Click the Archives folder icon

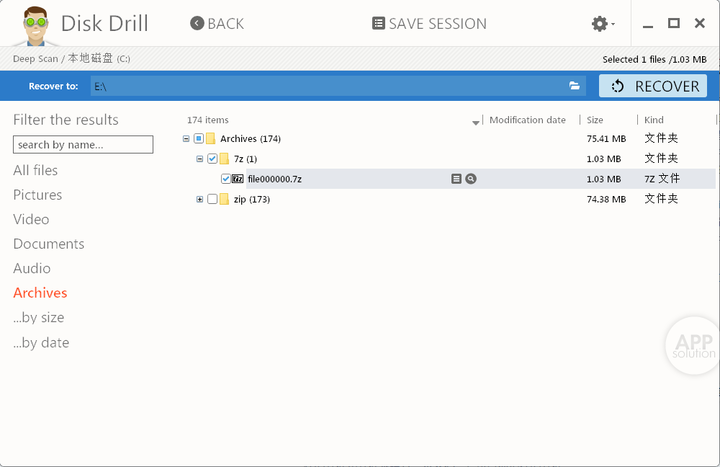point(210,138)
